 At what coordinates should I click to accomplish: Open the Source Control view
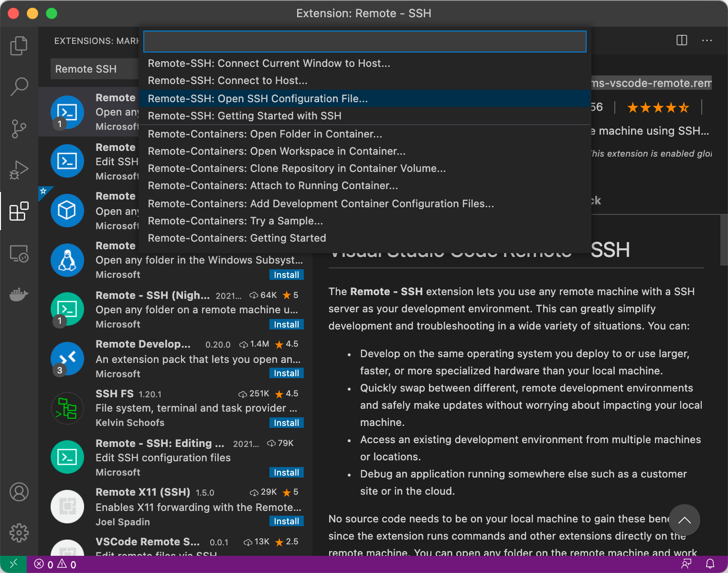[19, 128]
